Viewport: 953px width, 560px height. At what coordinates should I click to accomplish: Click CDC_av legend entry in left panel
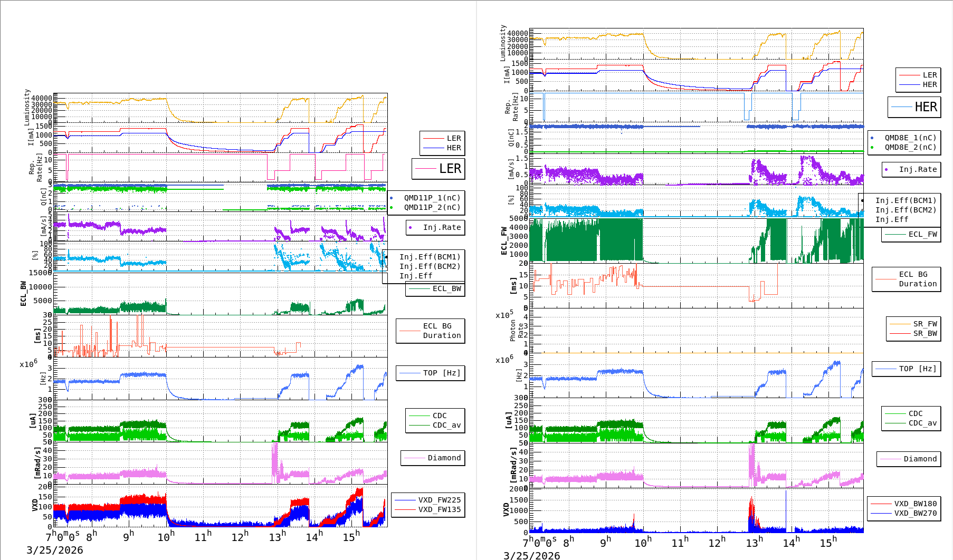[x=446, y=425]
